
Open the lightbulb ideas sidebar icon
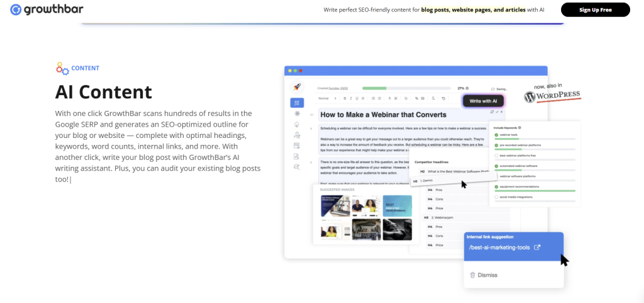297,124
